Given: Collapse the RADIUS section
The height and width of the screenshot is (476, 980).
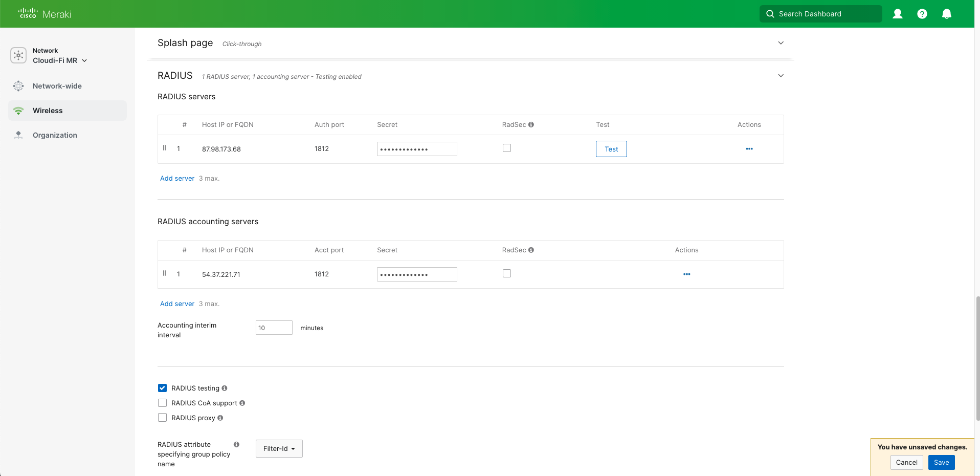Looking at the screenshot, I should 781,75.
